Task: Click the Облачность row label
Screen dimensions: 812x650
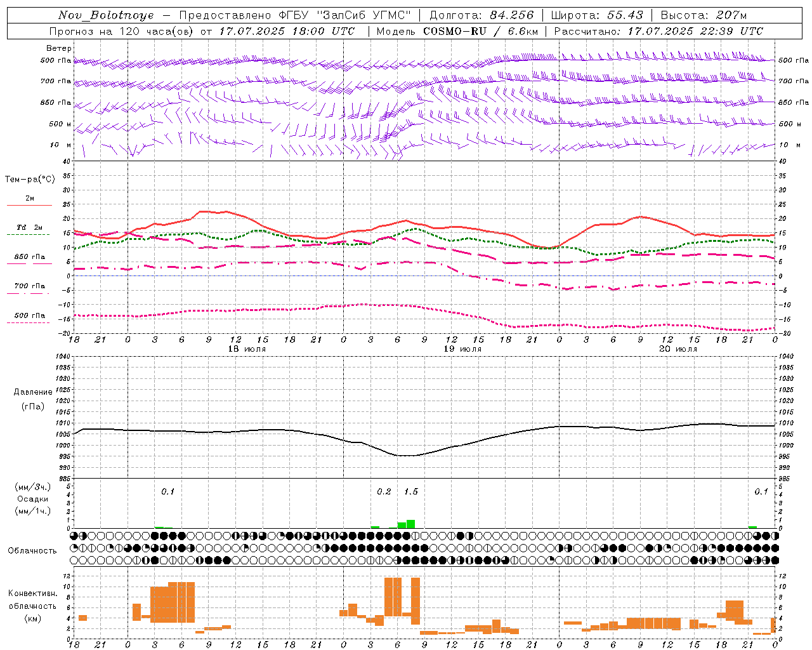Action: [32, 551]
